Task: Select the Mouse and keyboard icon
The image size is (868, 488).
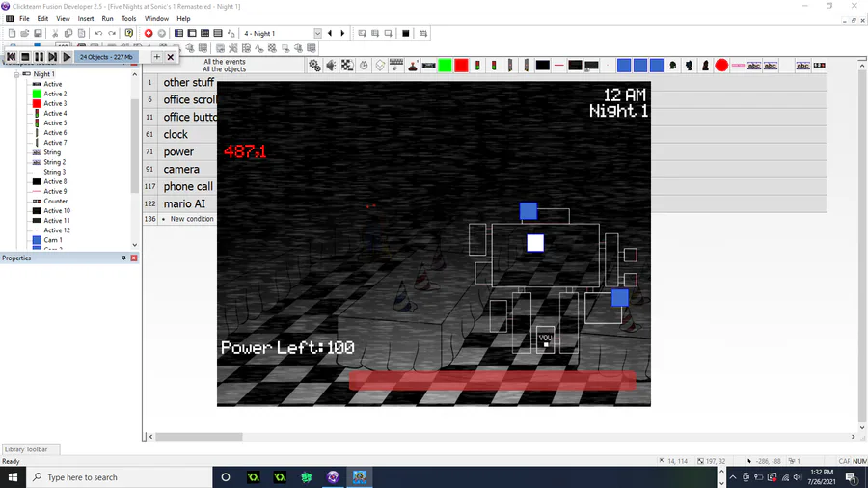Action: (x=396, y=66)
